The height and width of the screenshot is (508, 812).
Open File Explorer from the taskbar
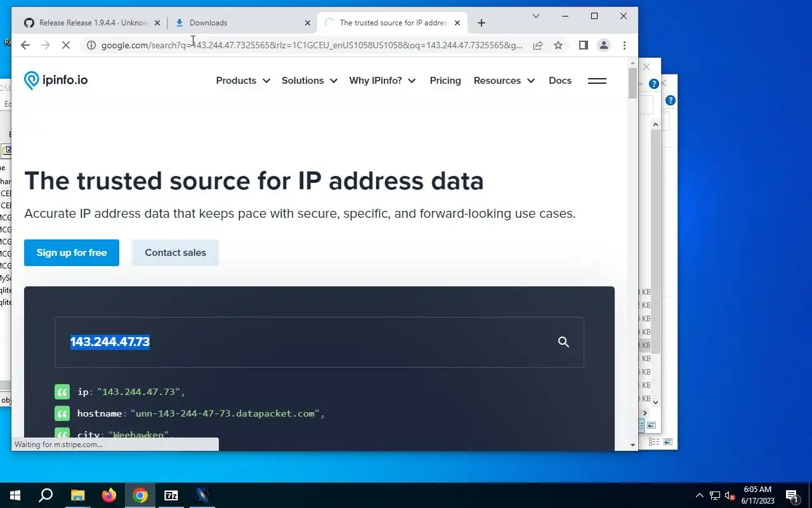77,495
